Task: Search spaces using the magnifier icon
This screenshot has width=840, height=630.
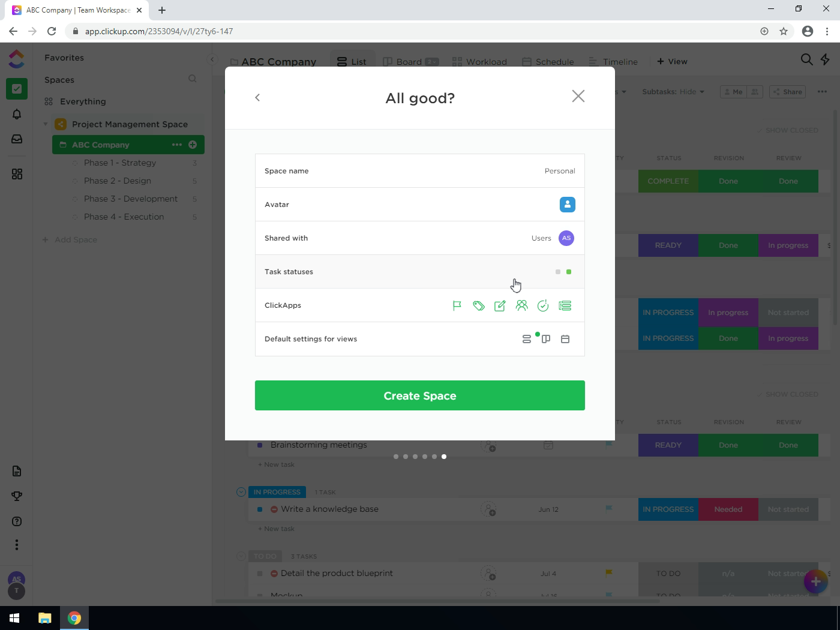Action: point(193,79)
